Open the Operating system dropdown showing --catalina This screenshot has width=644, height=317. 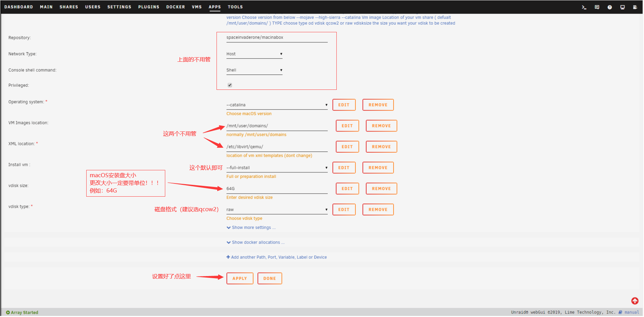click(276, 105)
